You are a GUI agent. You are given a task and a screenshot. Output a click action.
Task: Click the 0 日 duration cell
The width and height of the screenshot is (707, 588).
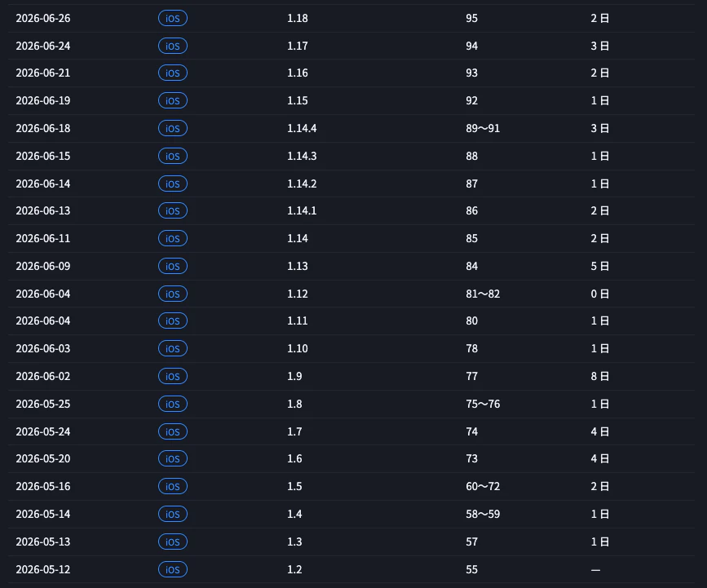[x=599, y=294]
